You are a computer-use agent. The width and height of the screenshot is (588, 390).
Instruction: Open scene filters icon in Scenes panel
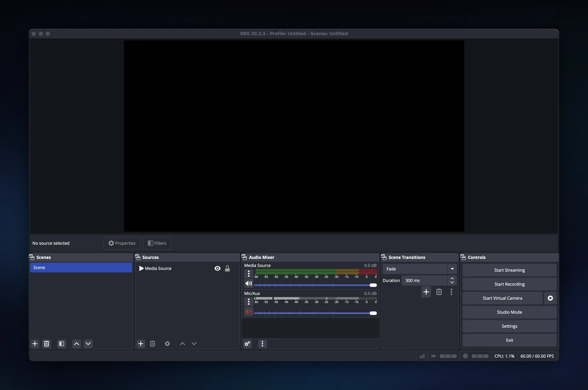point(61,343)
